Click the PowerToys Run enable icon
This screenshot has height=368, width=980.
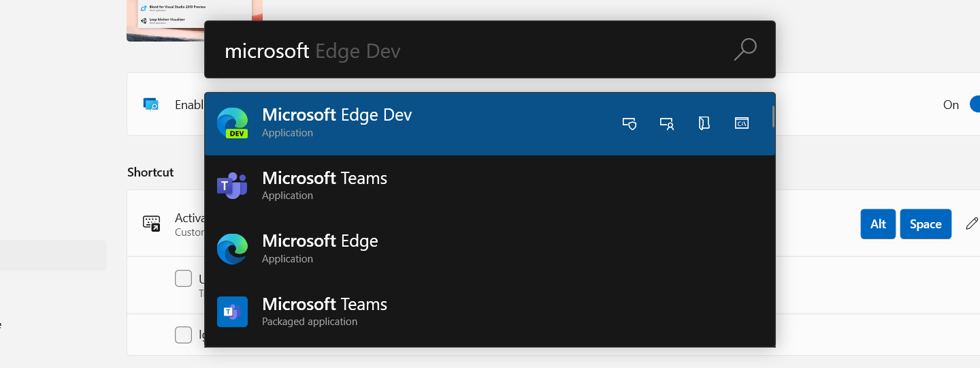click(150, 104)
